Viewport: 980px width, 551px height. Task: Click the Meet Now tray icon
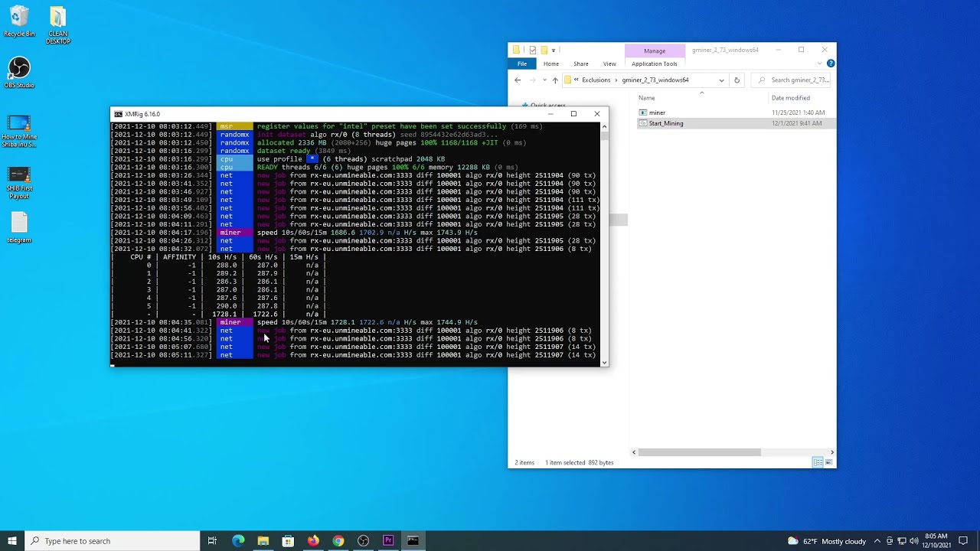tap(890, 541)
